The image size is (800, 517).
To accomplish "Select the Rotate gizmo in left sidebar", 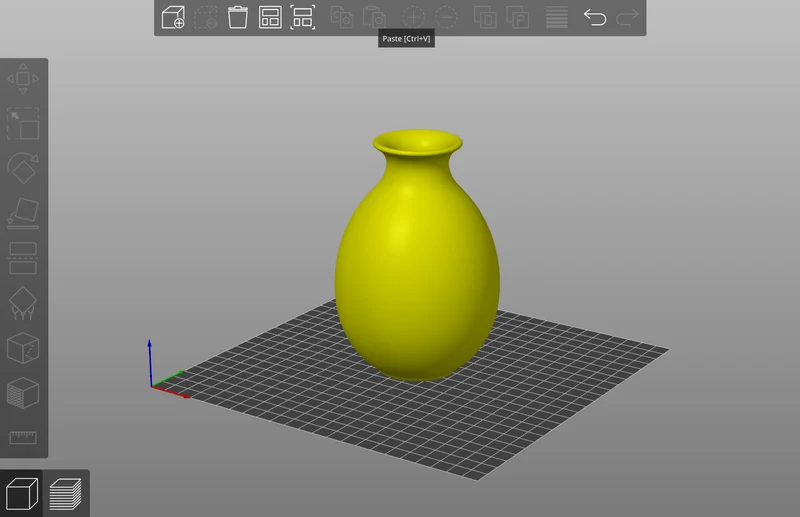I will pos(23,168).
